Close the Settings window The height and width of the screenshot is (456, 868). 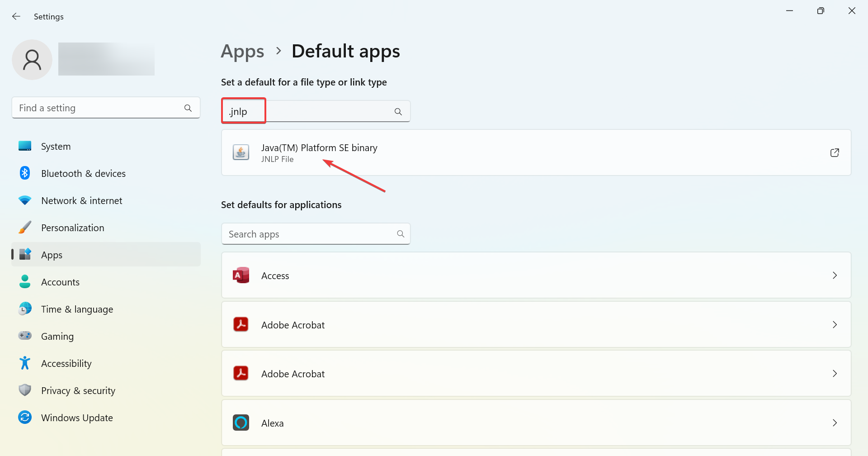[x=852, y=10]
